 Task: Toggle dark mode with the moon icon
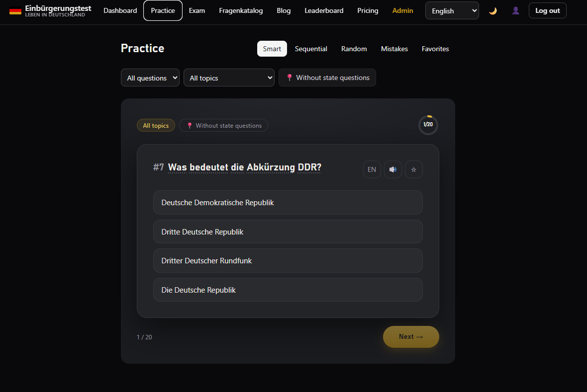492,11
